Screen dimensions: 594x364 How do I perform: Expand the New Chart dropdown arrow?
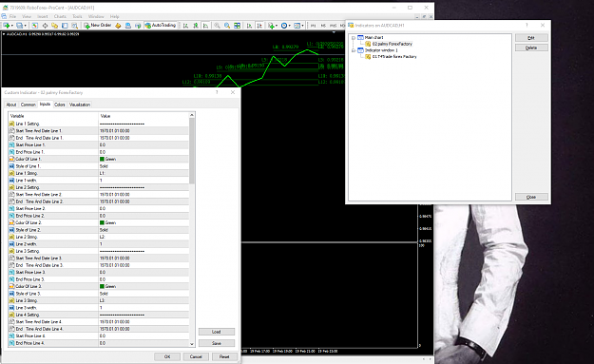12,26
